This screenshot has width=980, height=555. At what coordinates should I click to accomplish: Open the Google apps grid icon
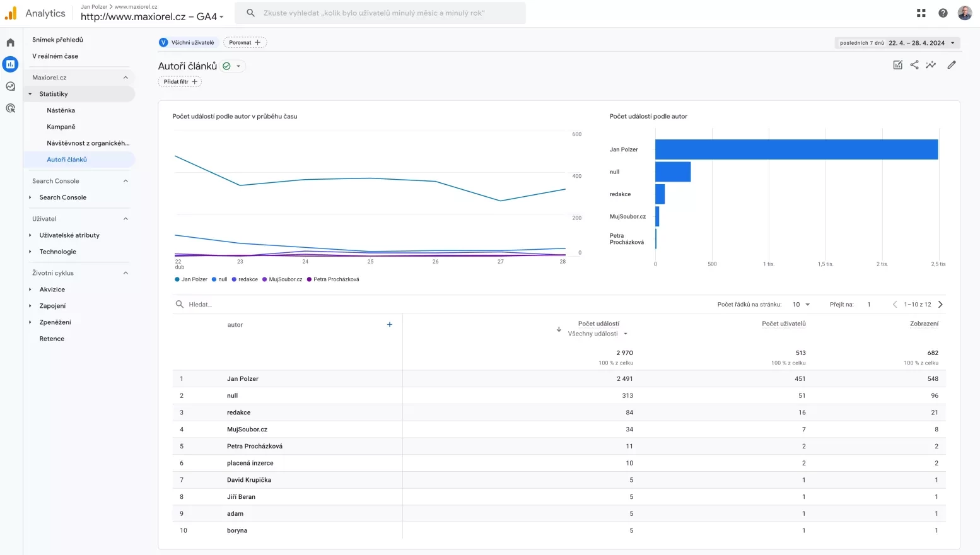click(921, 13)
